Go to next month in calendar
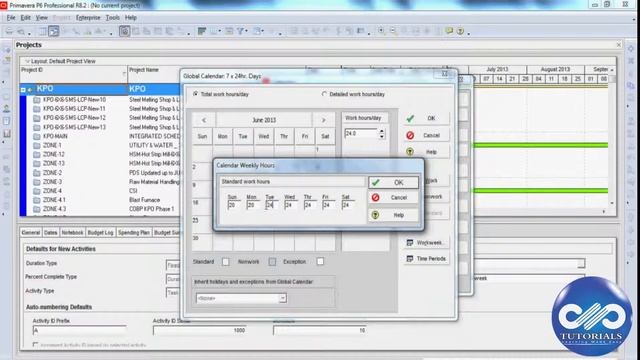Image resolution: width=640 pixels, height=360 pixels. pyautogui.click(x=323, y=120)
